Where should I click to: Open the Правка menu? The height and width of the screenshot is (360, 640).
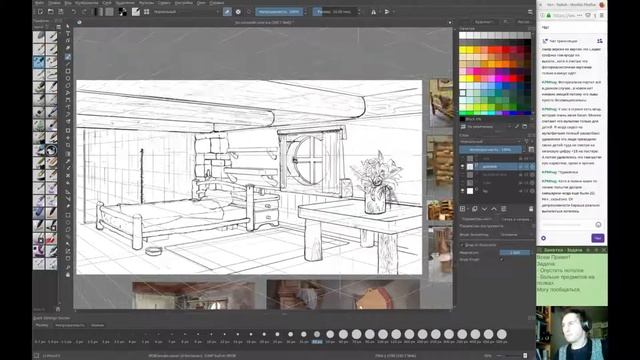point(54,3)
